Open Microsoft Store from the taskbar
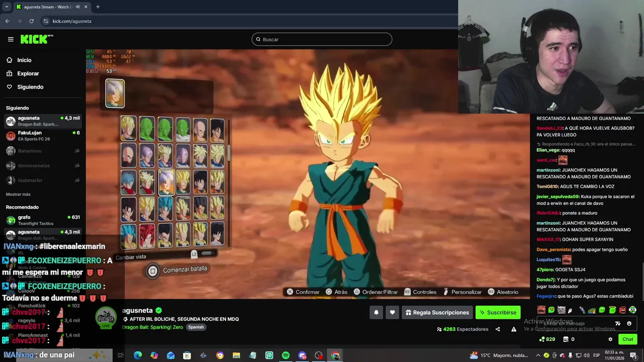 pyautogui.click(x=187, y=355)
